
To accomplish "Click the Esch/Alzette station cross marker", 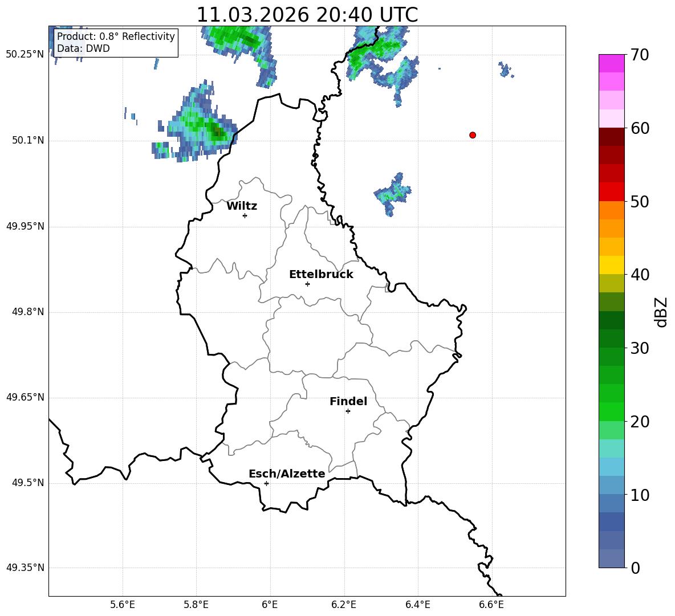I will pos(266,483).
